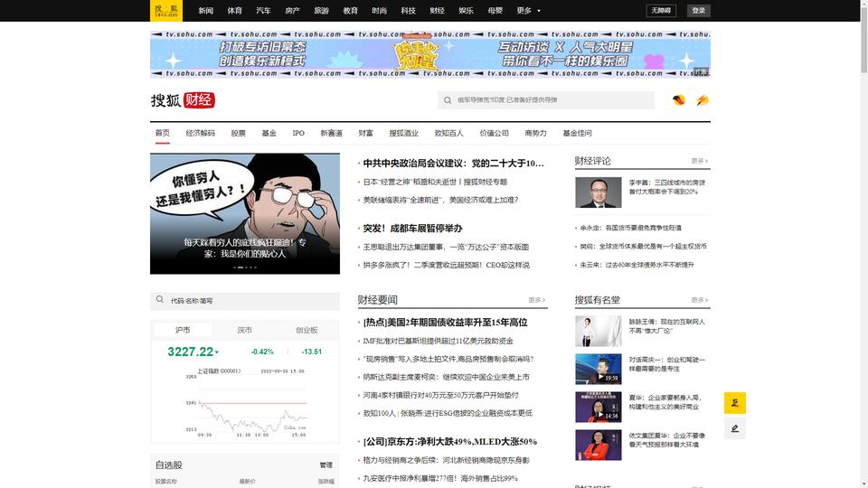Open headline 突发！成都车展暂停举办
Viewport: 868px width, 488px height.
click(x=412, y=228)
